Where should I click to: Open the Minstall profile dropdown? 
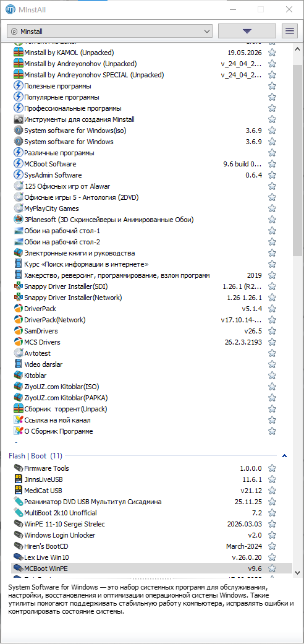[110, 31]
